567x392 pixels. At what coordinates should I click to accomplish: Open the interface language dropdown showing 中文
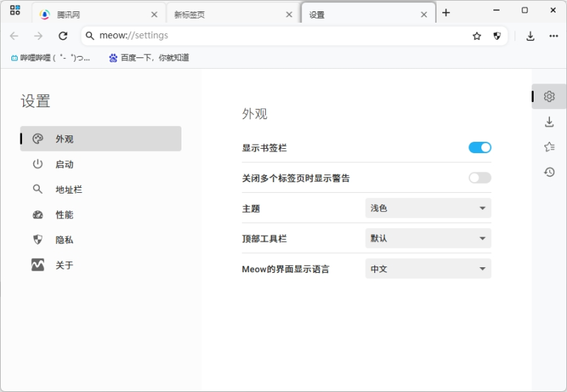(428, 269)
